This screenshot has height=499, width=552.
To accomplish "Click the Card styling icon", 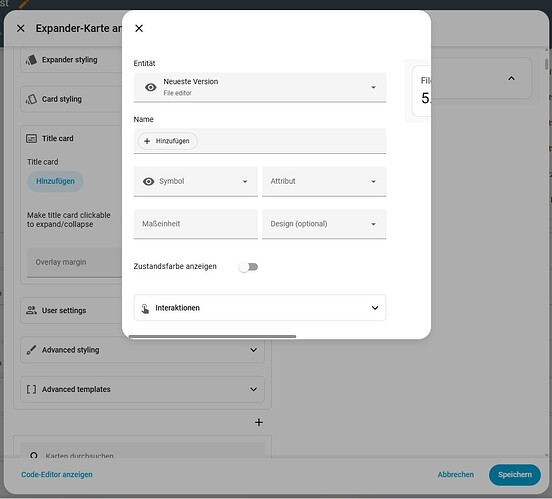I will pos(31,99).
